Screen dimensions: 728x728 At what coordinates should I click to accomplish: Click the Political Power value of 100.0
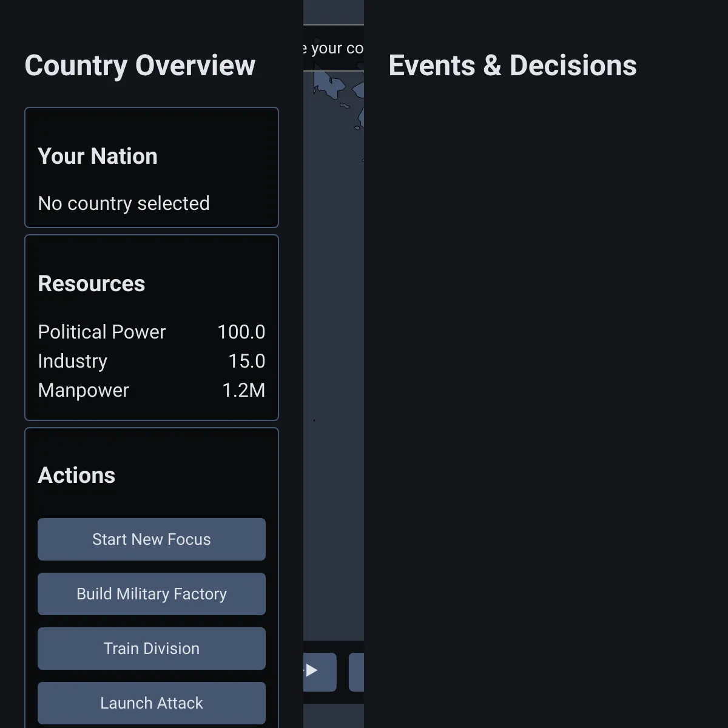coord(241,332)
